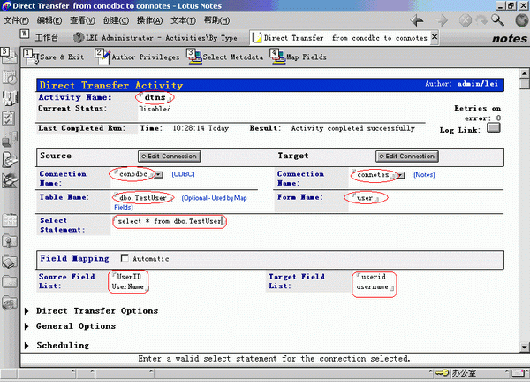
Task: Click the Stop navigation icon
Action: pyautogui.click(x=465, y=21)
